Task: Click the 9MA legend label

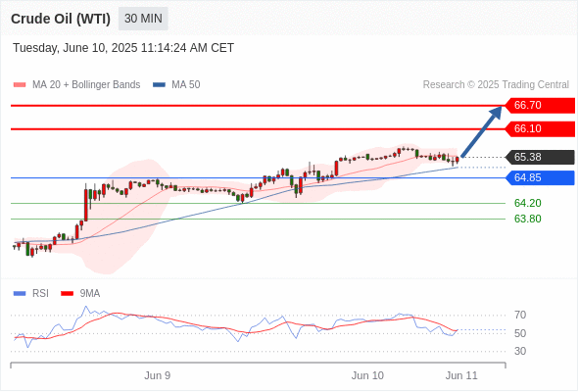Action: coord(90,294)
